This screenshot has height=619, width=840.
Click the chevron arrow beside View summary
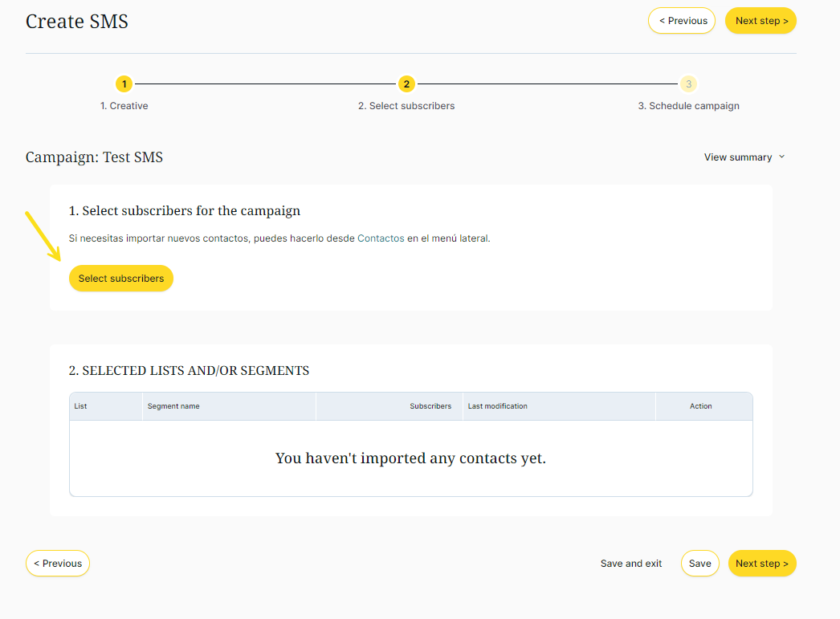point(782,157)
